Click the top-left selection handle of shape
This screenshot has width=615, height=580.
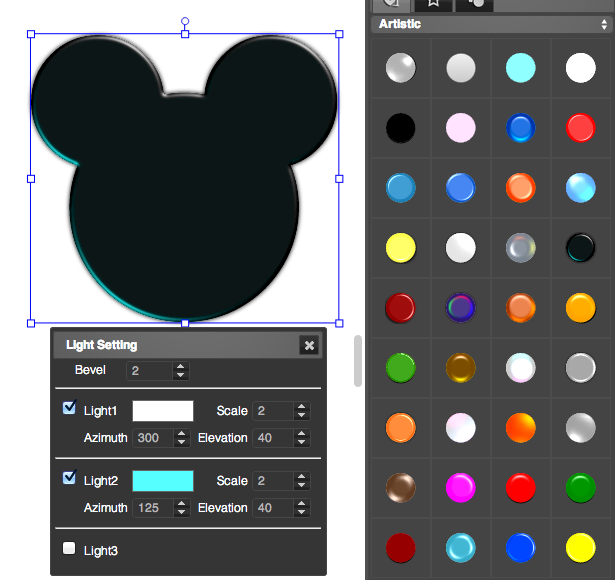(x=31, y=34)
